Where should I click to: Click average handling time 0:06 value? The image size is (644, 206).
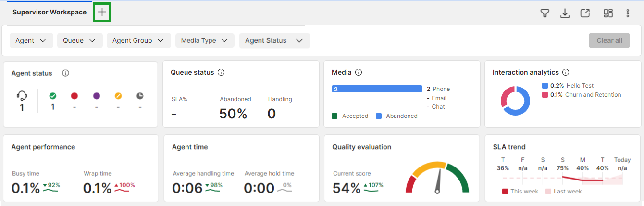187,188
